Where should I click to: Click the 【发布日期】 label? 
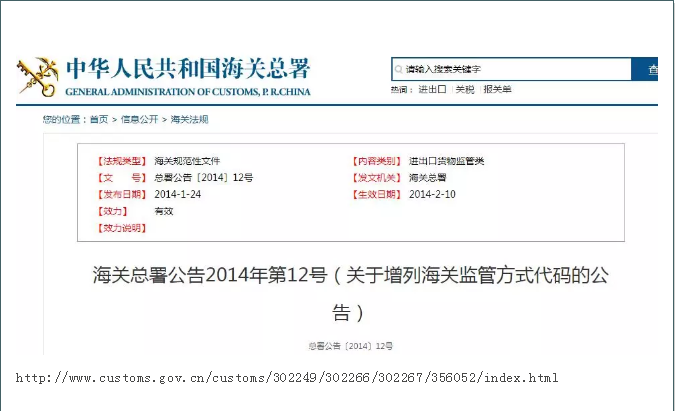click(122, 194)
